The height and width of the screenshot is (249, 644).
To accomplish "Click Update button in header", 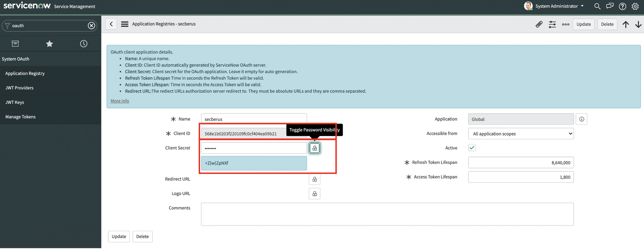I will (584, 24).
